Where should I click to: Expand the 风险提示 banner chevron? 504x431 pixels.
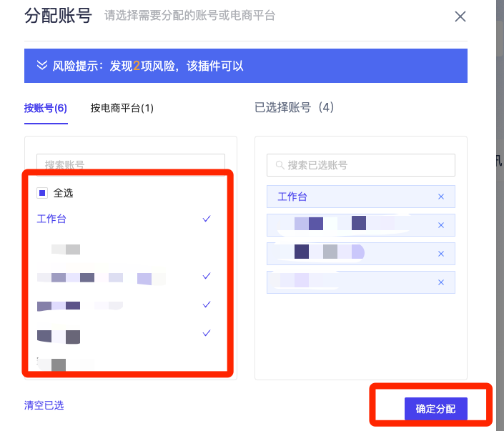(x=41, y=66)
